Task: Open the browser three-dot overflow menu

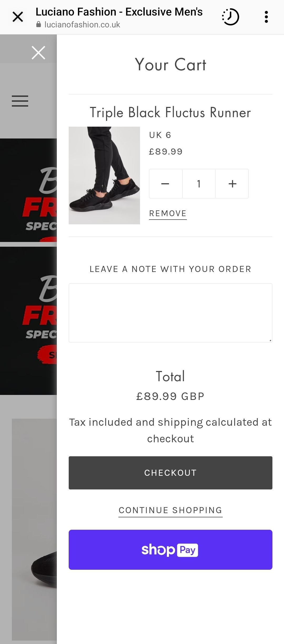Action: tap(266, 17)
